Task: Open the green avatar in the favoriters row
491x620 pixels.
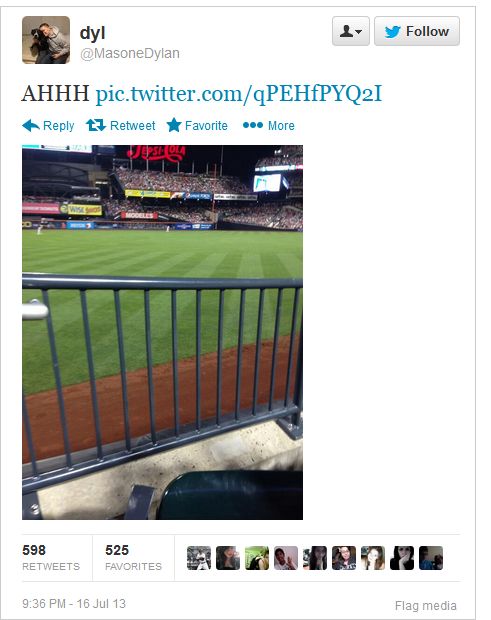Action: coord(257,558)
